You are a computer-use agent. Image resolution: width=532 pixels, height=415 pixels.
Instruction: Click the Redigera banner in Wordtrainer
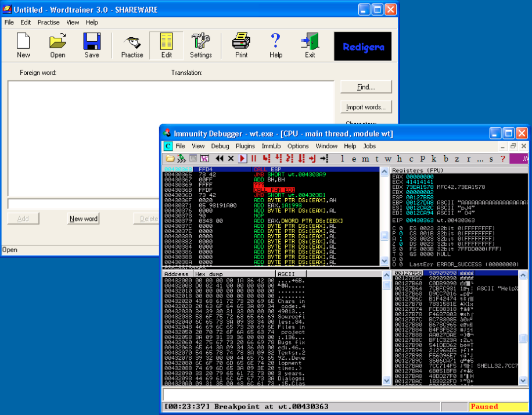pyautogui.click(x=362, y=46)
